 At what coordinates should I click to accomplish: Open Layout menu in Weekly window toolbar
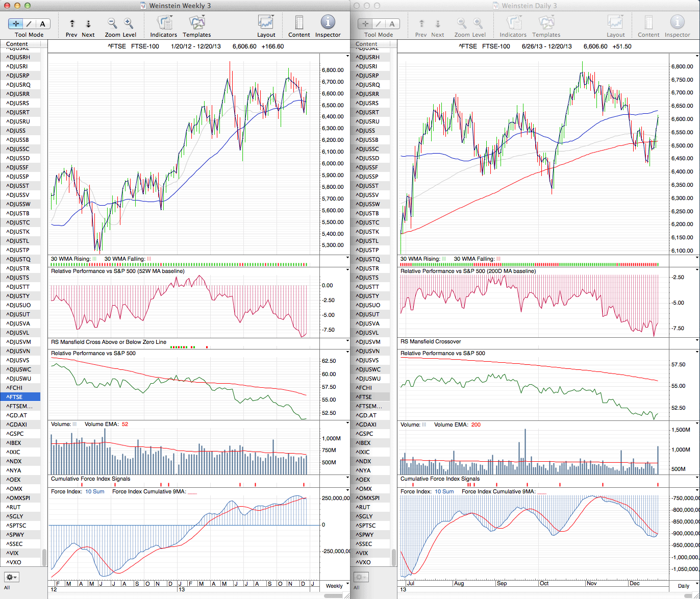pyautogui.click(x=266, y=23)
